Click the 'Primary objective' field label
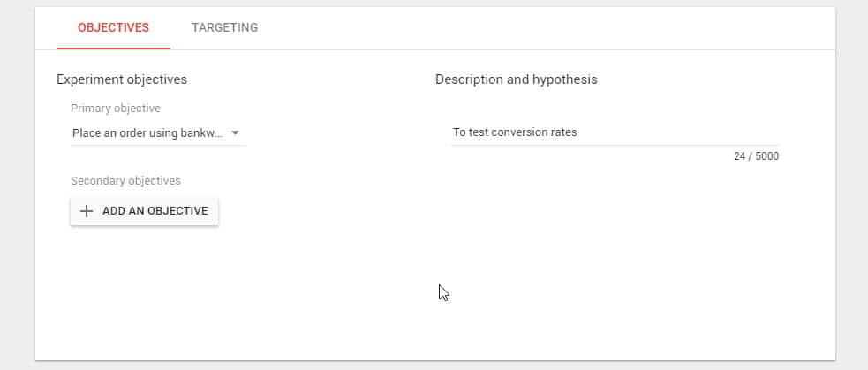Screen dimensions: 868x370 [116, 109]
